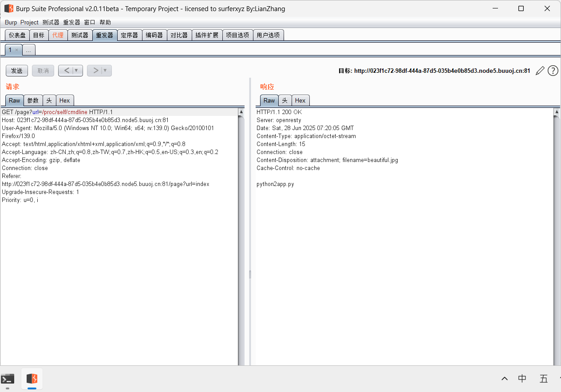Click the Content-Disposition header line

click(x=327, y=160)
